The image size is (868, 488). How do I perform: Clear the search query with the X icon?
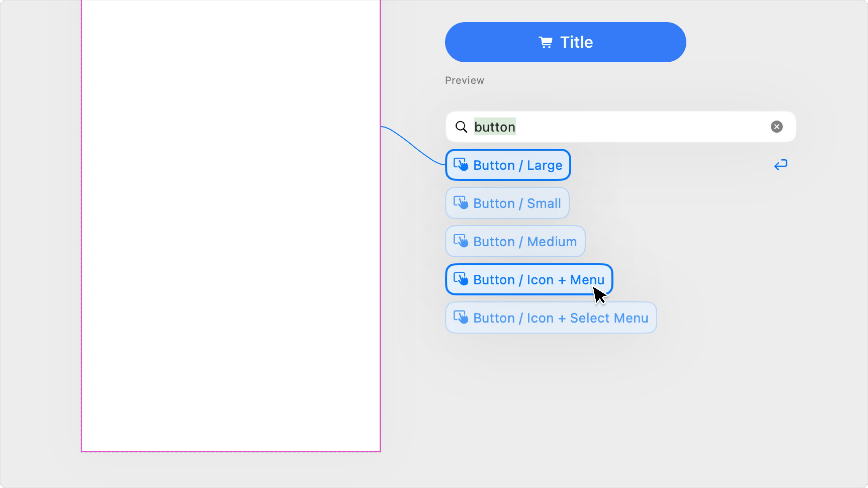point(777,126)
